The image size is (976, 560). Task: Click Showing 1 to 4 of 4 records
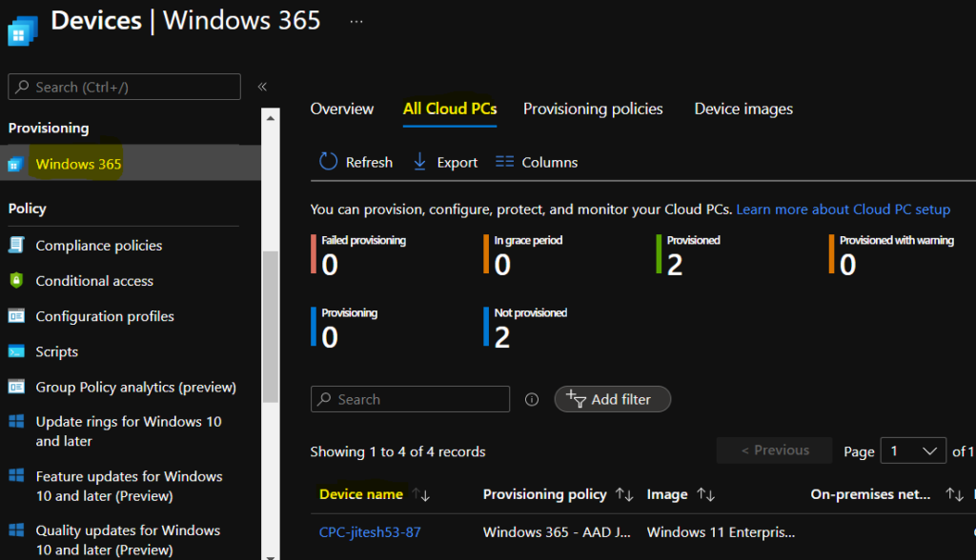click(397, 451)
